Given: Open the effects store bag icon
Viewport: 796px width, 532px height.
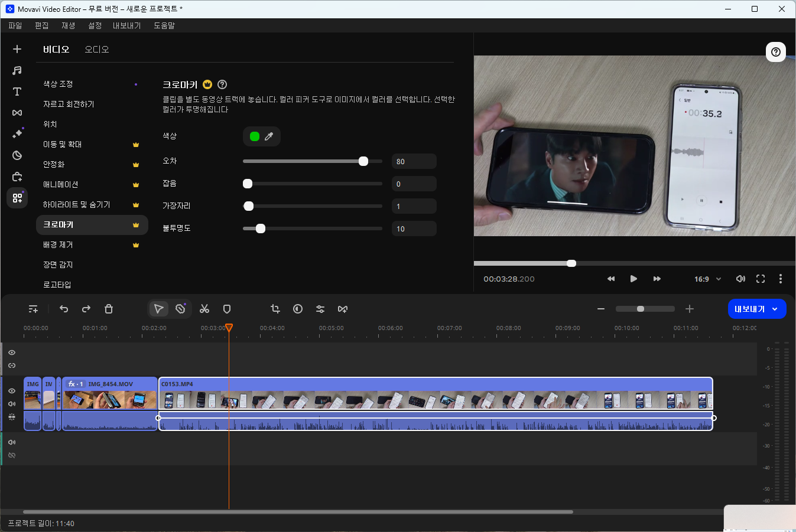Looking at the screenshot, I should [17, 177].
